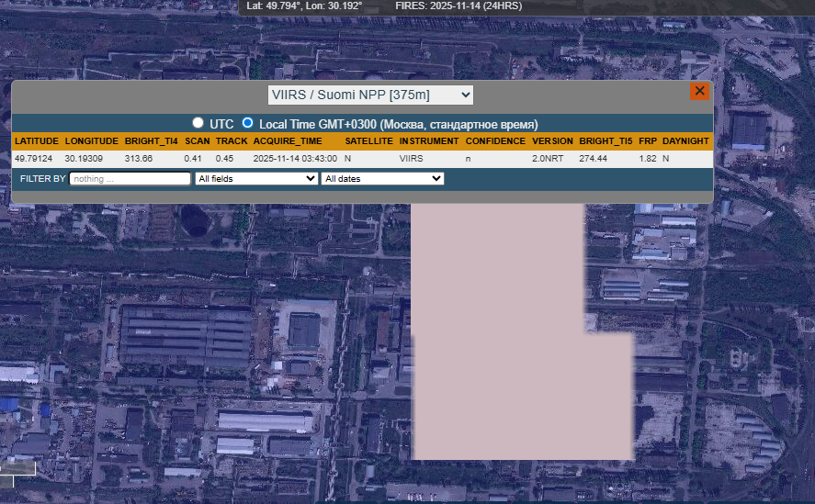
Task: Open the VIIRS / Suomi NPP dropdown
Action: [x=370, y=95]
